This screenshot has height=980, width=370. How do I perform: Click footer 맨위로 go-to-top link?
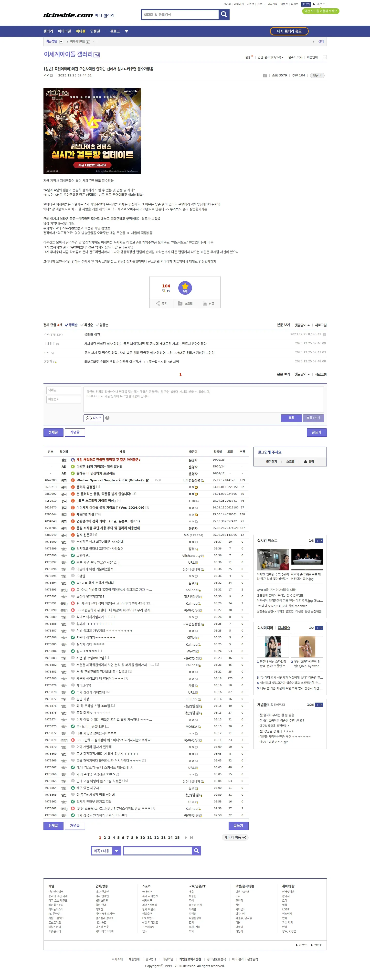[316, 945]
